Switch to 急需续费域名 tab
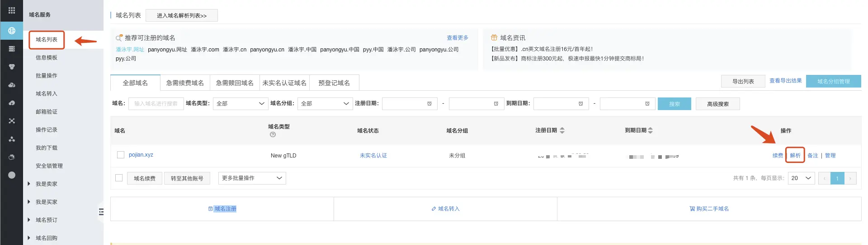 (x=185, y=83)
